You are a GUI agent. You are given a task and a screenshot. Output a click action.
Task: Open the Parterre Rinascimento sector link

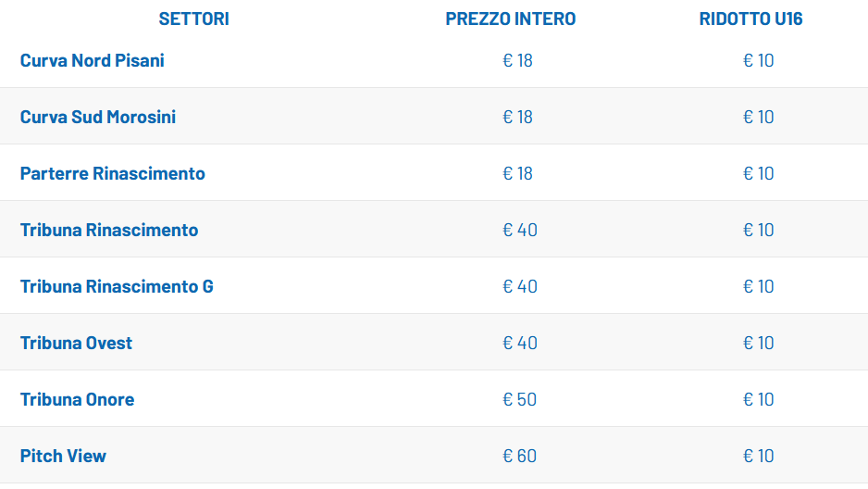tap(112, 174)
